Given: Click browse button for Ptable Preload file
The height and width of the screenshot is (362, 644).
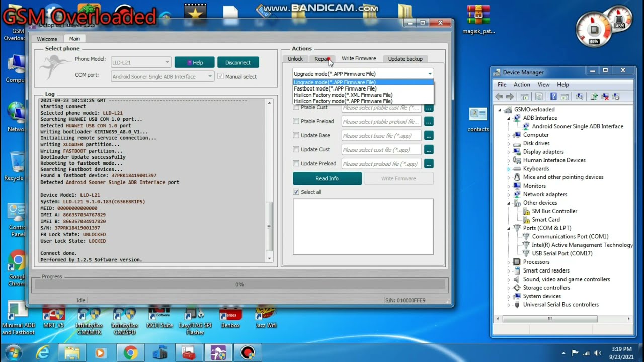Looking at the screenshot, I should click(429, 121).
